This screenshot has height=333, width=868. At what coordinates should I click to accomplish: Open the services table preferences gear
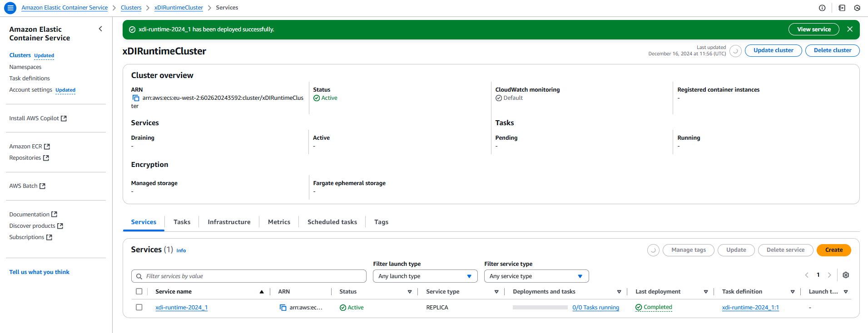pyautogui.click(x=846, y=275)
